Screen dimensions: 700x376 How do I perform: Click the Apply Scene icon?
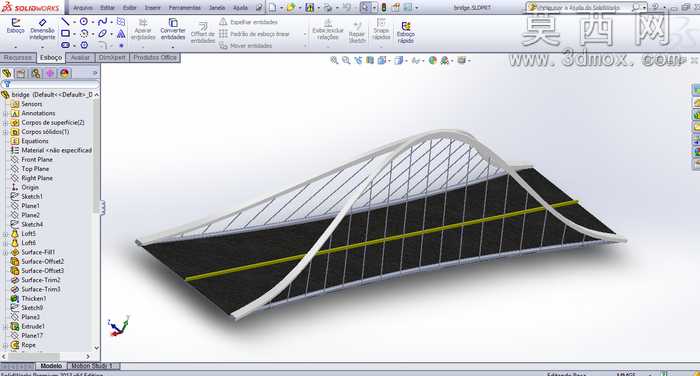tap(444, 60)
